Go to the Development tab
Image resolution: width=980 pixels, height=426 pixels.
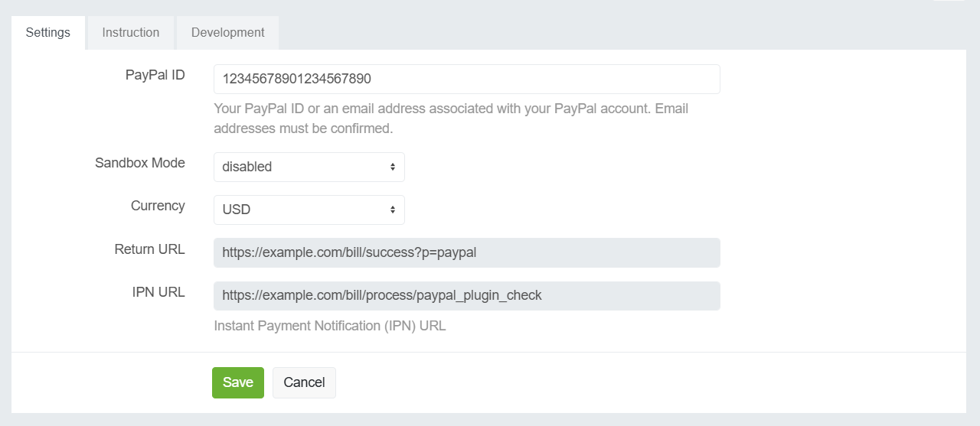click(227, 33)
